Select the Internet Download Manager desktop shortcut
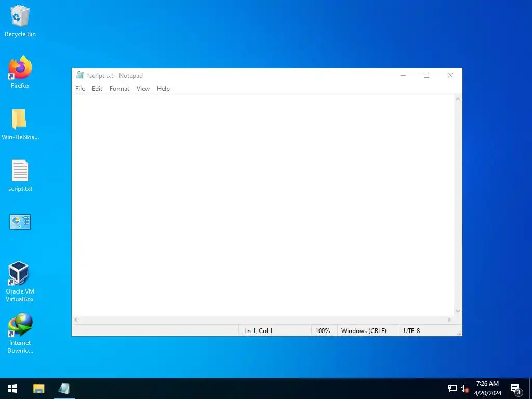This screenshot has width=532, height=399. (x=20, y=334)
